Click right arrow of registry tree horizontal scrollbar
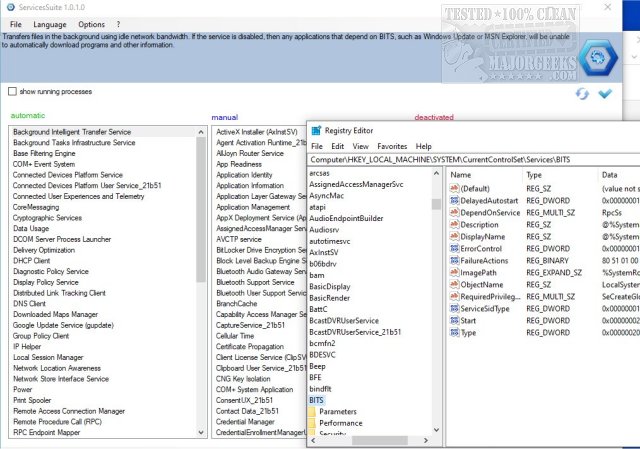Image resolution: width=640 pixels, height=449 pixels. pyautogui.click(x=426, y=440)
